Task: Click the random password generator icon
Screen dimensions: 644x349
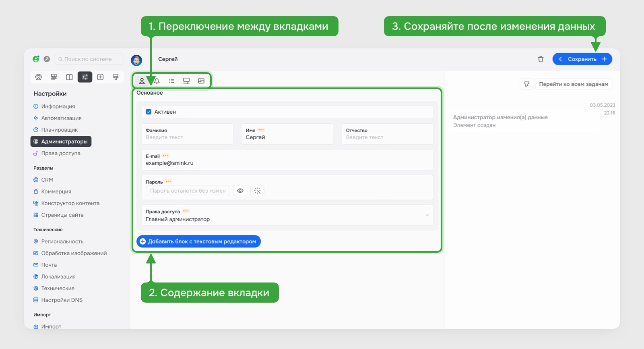Action: click(258, 191)
